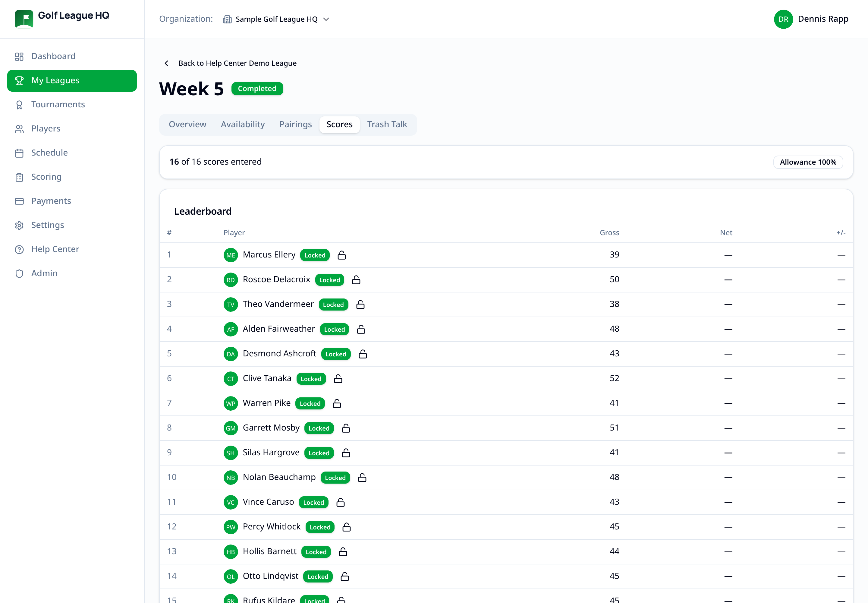The width and height of the screenshot is (868, 603).
Task: Click the DR user avatar
Action: (x=783, y=19)
